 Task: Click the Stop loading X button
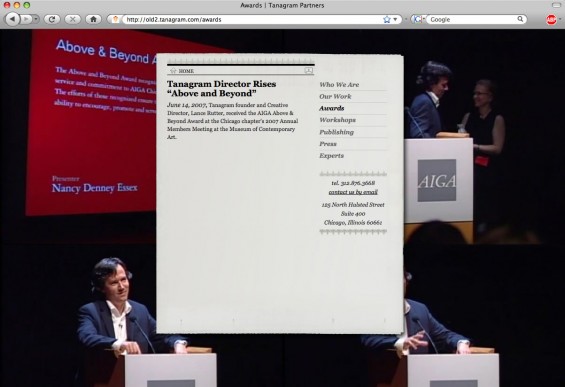tap(72, 19)
